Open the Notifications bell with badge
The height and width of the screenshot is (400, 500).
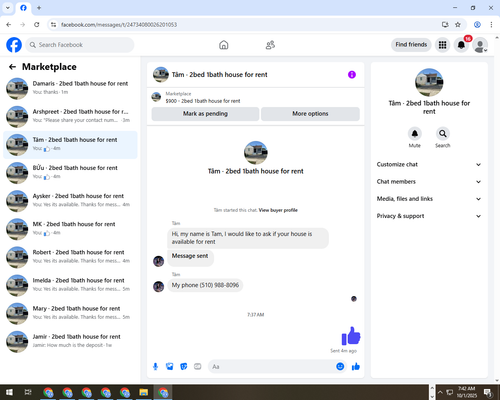point(461,45)
